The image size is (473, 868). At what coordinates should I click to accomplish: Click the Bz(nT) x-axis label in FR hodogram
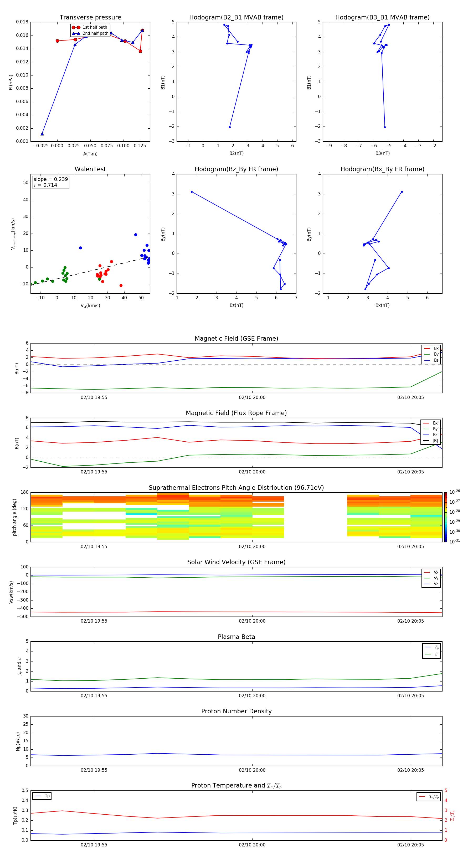pos(236,305)
